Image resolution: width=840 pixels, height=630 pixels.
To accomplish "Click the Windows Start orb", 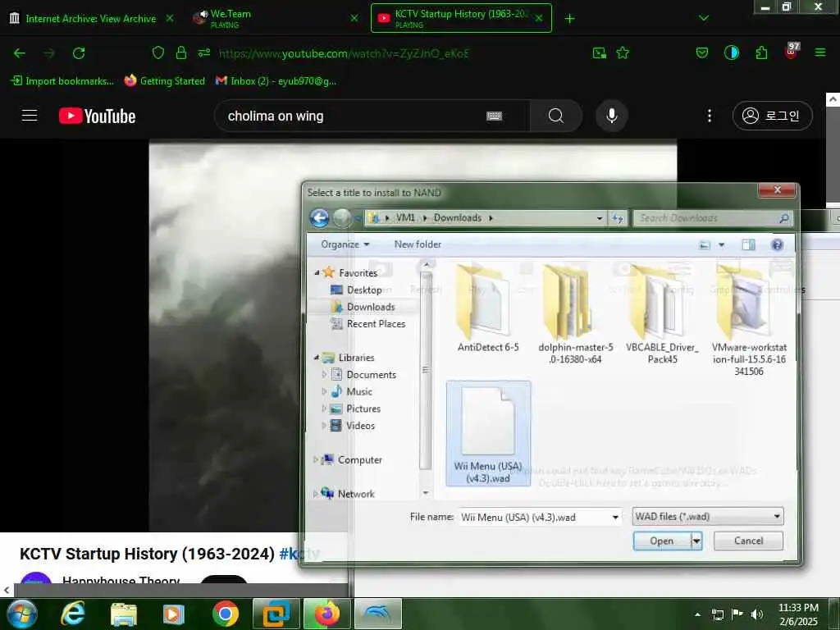I will pos(21,614).
